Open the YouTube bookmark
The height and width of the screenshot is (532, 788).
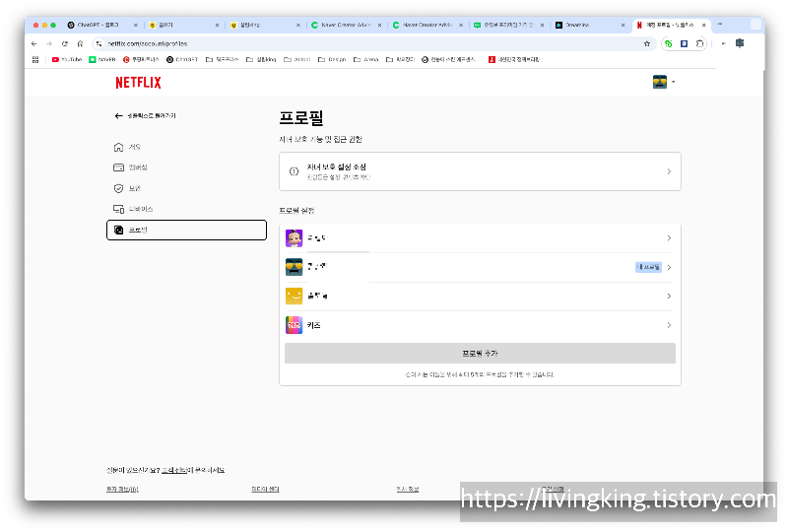click(x=67, y=59)
